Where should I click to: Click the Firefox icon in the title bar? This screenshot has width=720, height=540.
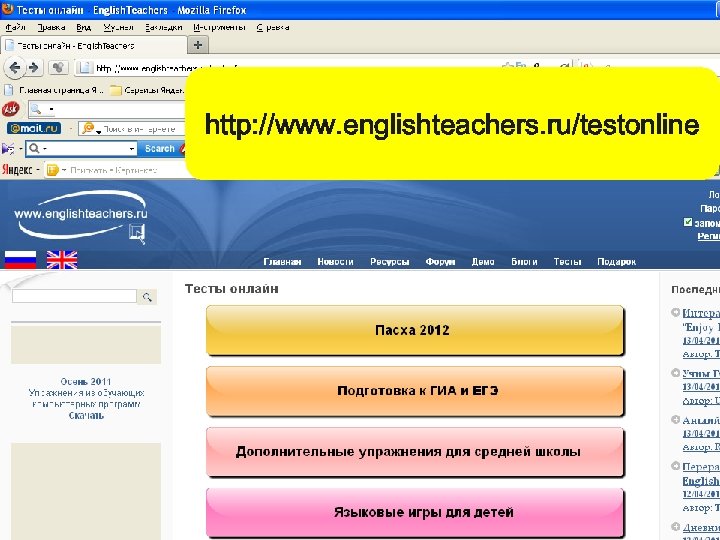tap(8, 9)
